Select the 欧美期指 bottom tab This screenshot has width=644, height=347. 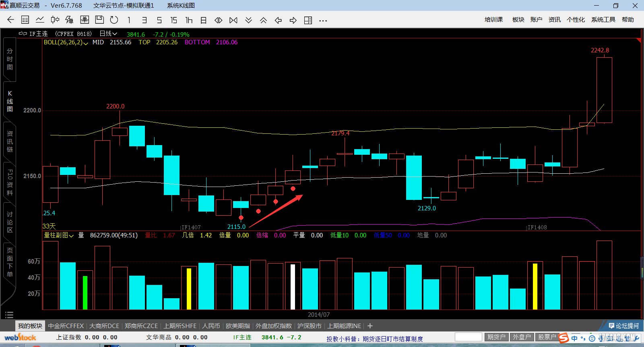pos(237,326)
